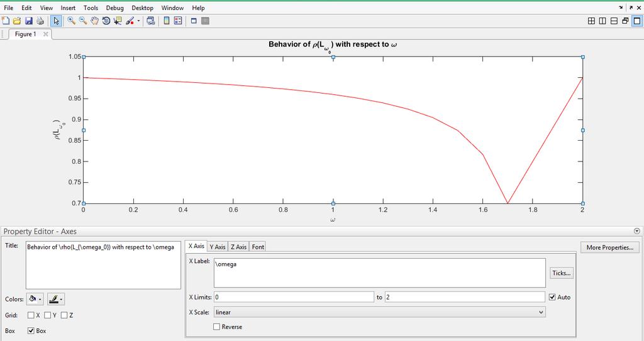Click the undock arrow at top right
Screen dimensions: 644x341
pyautogui.click(x=631, y=8)
